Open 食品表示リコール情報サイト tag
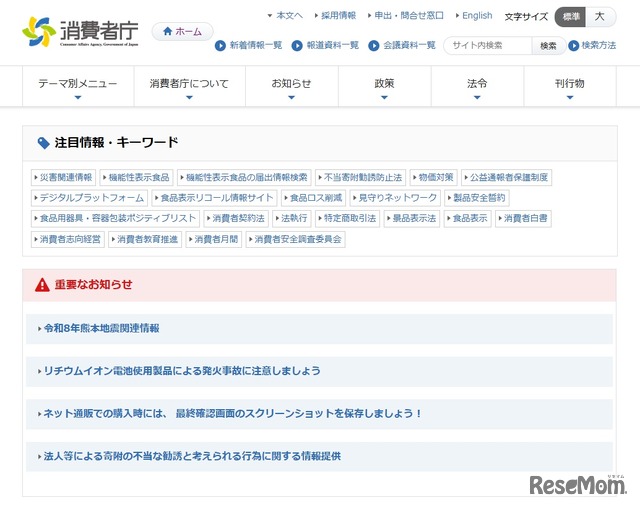The width and height of the screenshot is (640, 508). click(x=214, y=198)
